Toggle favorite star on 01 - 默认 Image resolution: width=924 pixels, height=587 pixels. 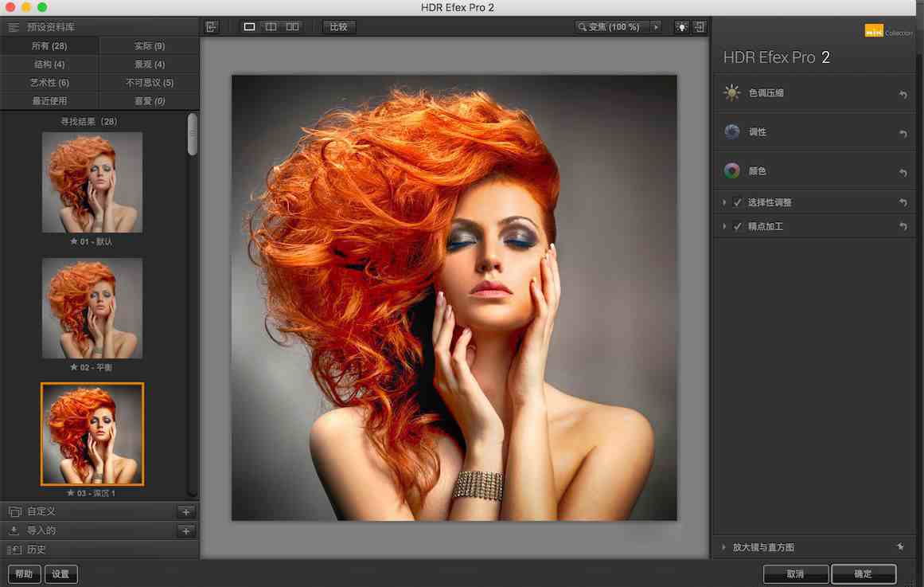click(74, 241)
